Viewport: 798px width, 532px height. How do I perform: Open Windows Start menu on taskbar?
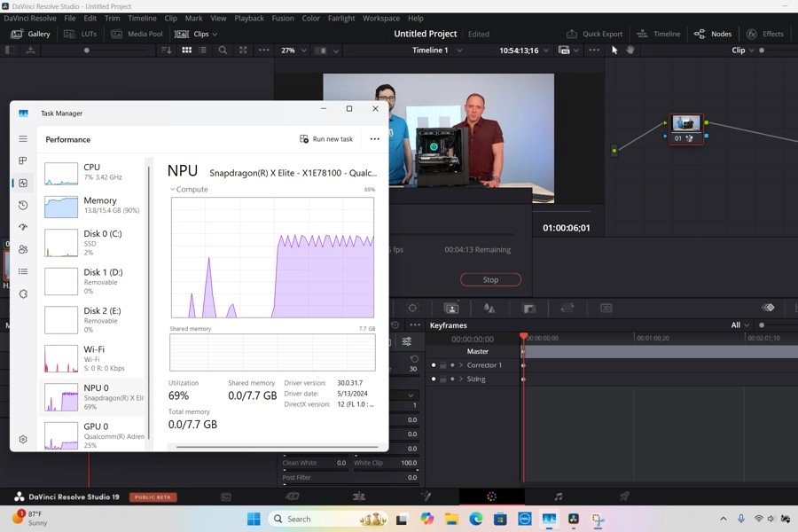click(254, 519)
